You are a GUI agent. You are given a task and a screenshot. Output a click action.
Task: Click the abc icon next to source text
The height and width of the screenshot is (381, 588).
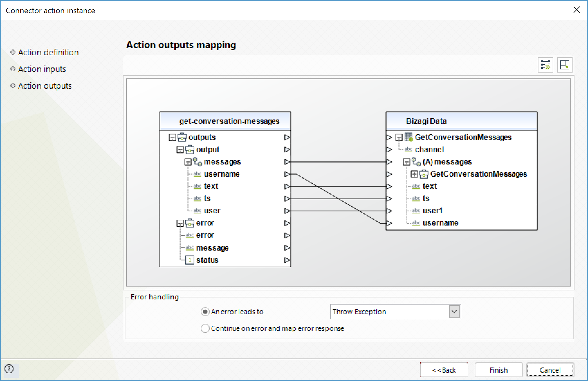pos(197,186)
